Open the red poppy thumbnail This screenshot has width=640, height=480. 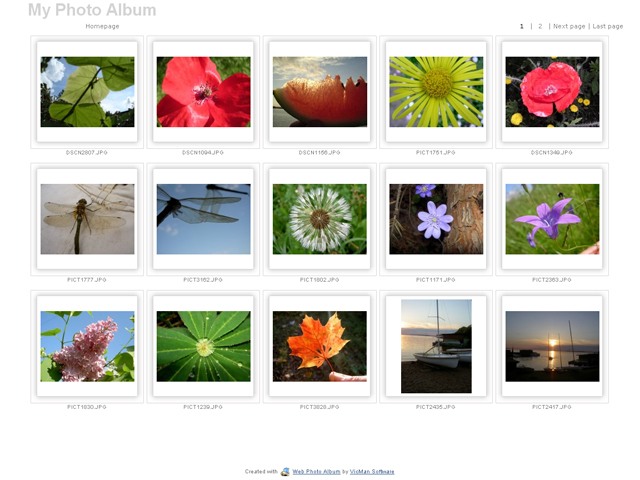tap(203, 92)
